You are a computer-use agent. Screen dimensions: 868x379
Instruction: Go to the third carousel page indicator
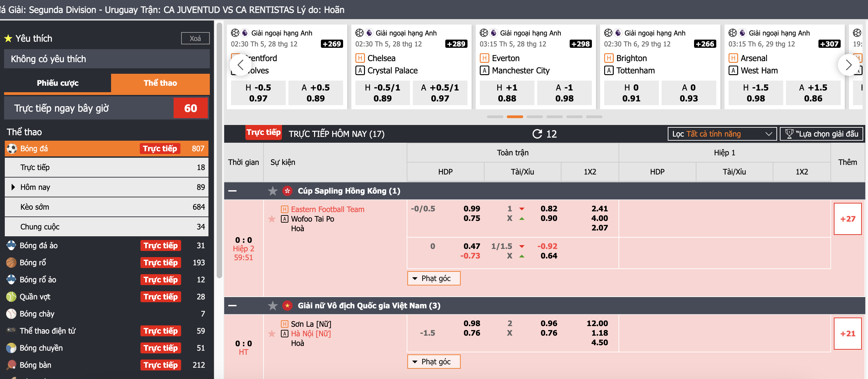tap(535, 117)
